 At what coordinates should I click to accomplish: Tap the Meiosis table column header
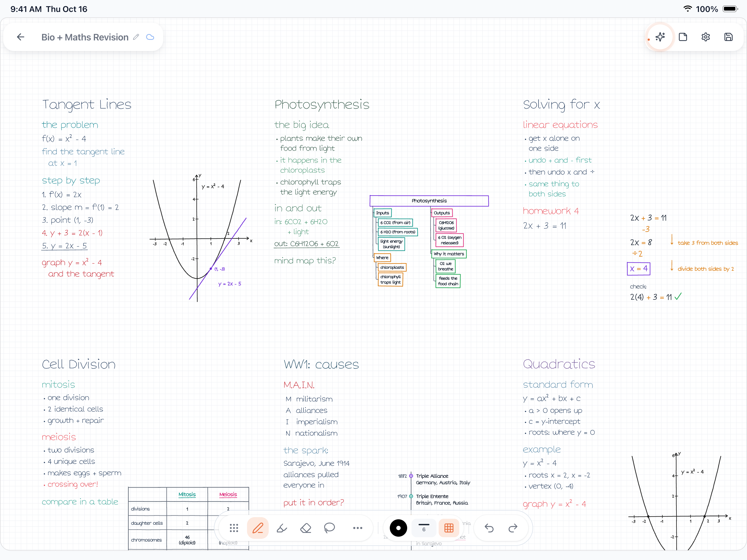click(228, 495)
